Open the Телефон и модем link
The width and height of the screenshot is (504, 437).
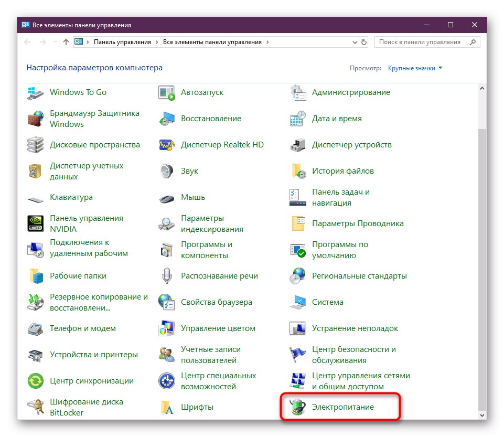(x=83, y=328)
